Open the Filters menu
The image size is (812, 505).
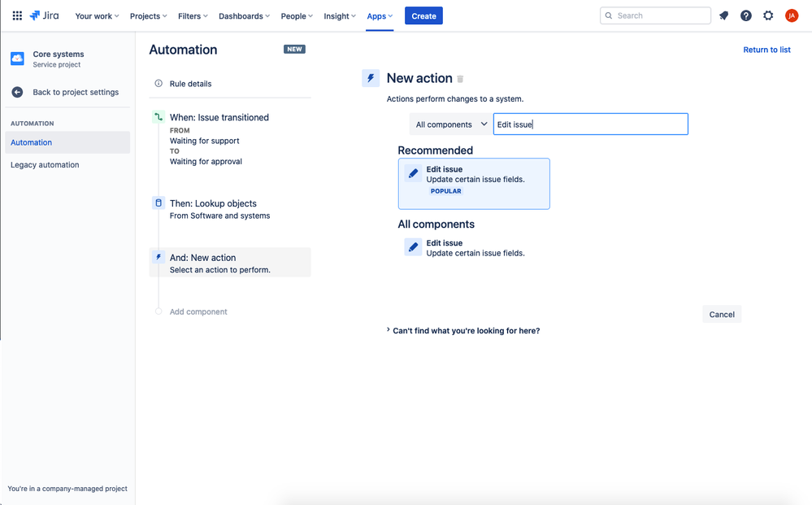click(x=193, y=16)
